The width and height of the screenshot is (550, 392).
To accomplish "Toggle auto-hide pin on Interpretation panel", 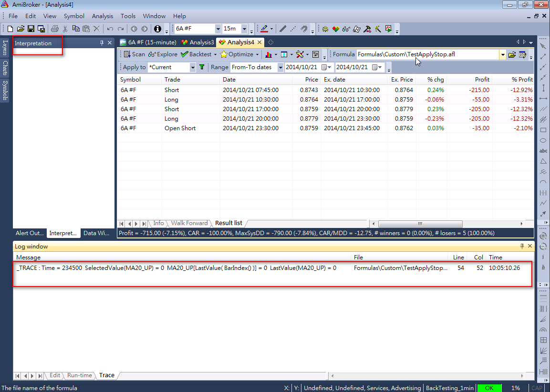I will pyautogui.click(x=102, y=43).
